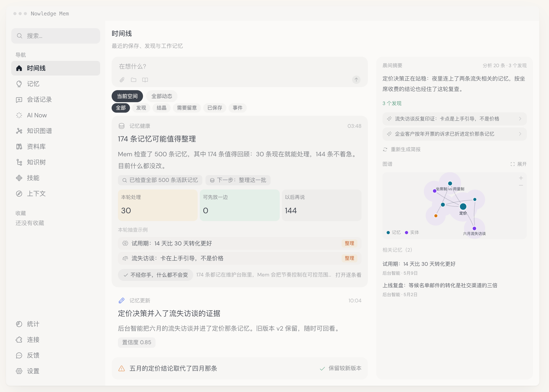Open 技能 skills icon item
This screenshot has width=549, height=392.
[55, 178]
